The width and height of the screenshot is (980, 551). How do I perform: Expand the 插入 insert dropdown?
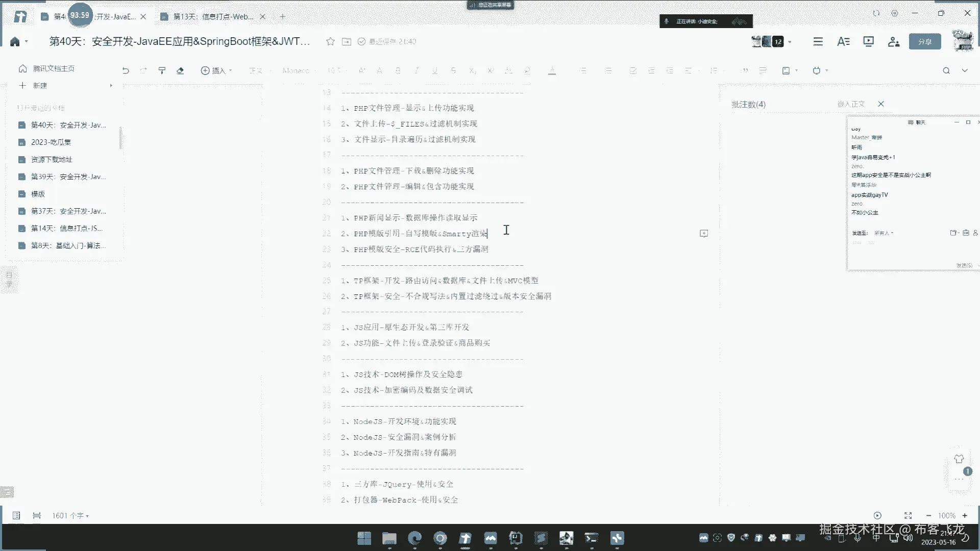coord(216,71)
